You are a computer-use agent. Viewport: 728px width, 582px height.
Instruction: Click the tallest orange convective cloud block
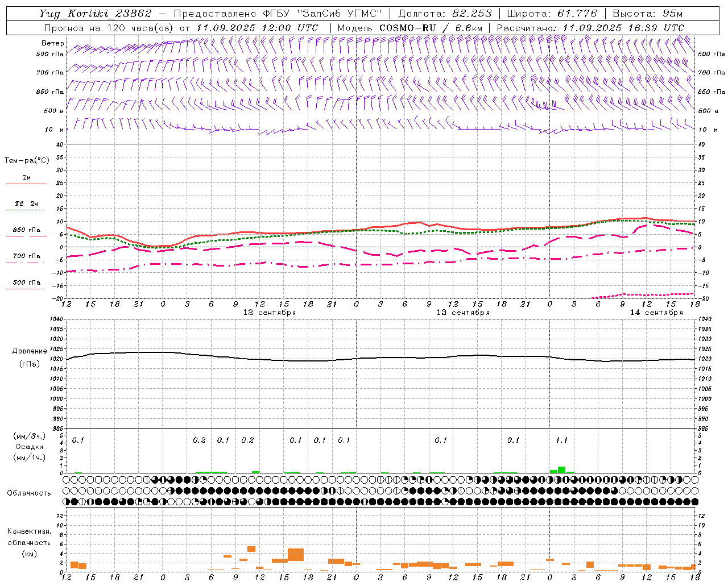click(x=296, y=555)
